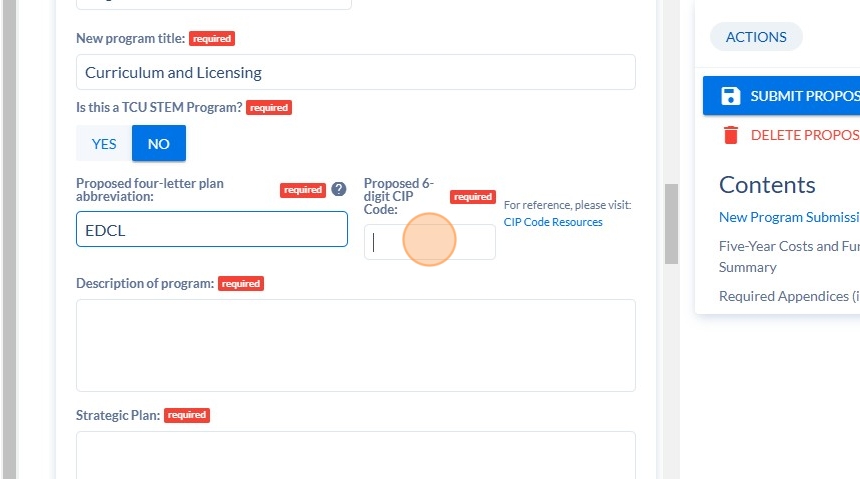Focus the New program title field
The width and height of the screenshot is (860, 479).
coord(355,72)
